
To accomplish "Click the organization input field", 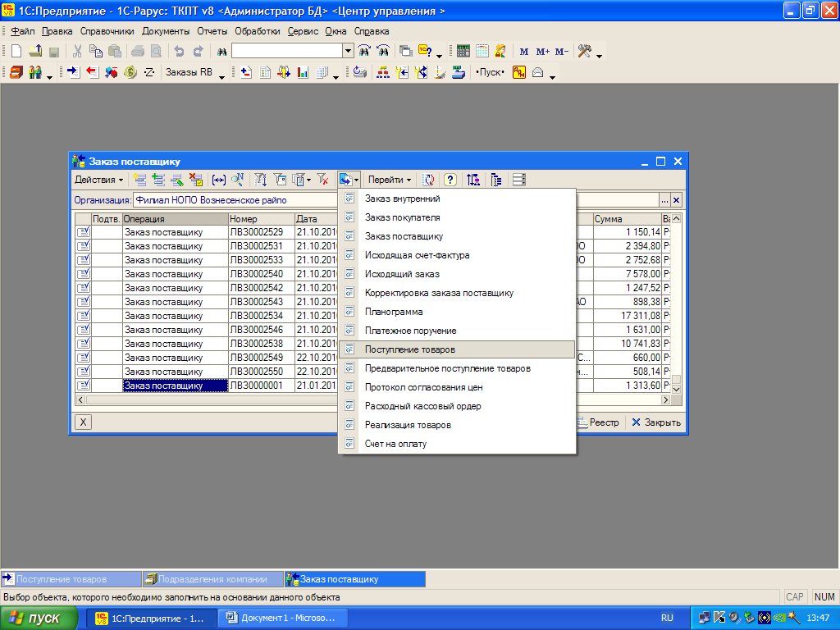I will [396, 200].
